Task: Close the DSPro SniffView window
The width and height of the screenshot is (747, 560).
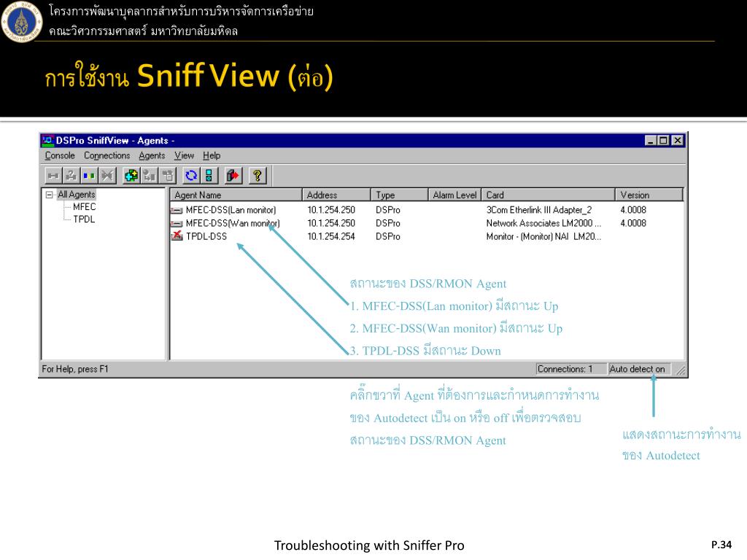Action: pos(678,141)
